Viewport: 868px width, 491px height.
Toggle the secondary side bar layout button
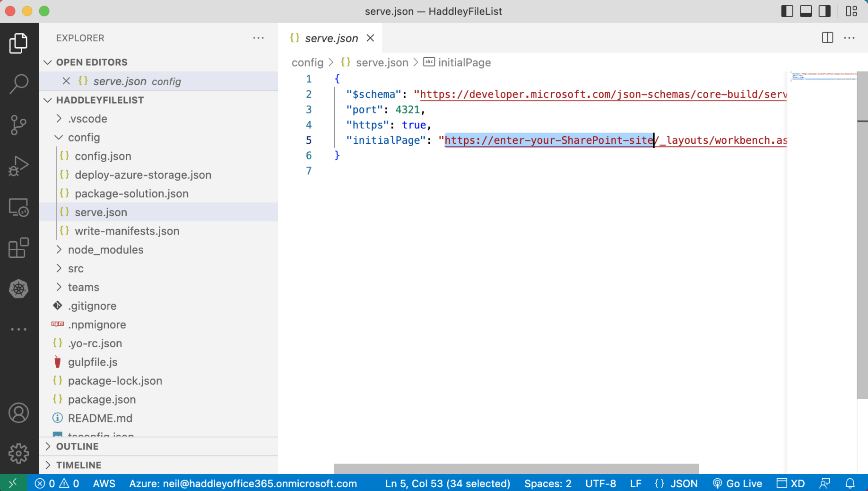[x=825, y=11]
